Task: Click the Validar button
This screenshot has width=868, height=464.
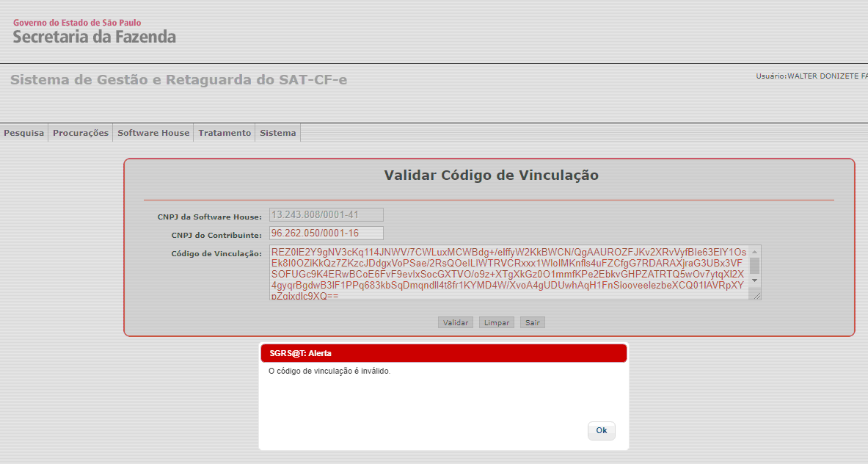Action: pyautogui.click(x=456, y=323)
